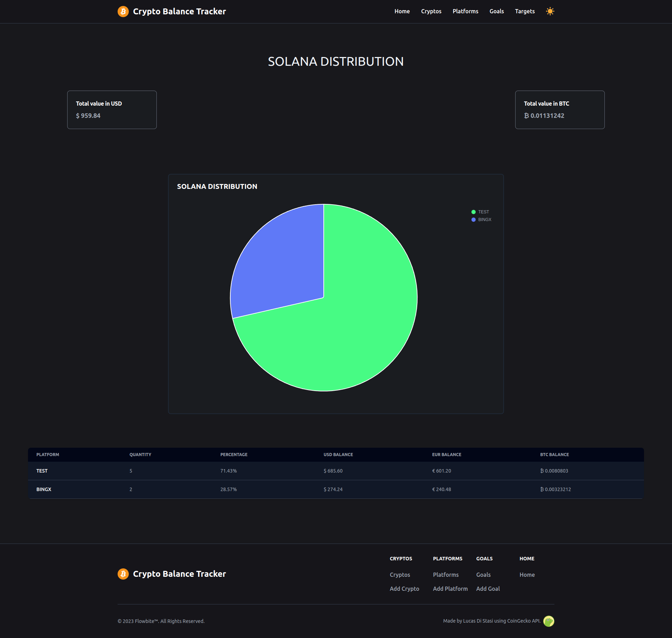Click the blue BINGX legend color dot

click(474, 220)
